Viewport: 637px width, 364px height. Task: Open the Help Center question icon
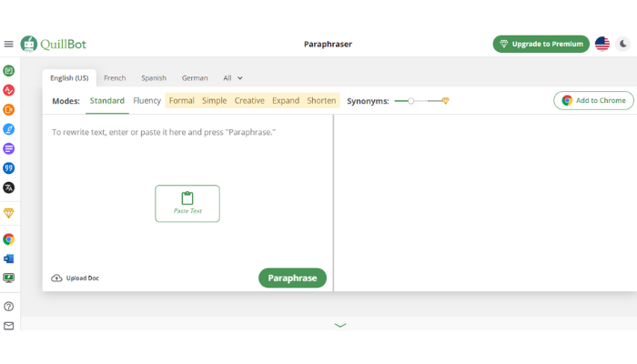coord(8,307)
